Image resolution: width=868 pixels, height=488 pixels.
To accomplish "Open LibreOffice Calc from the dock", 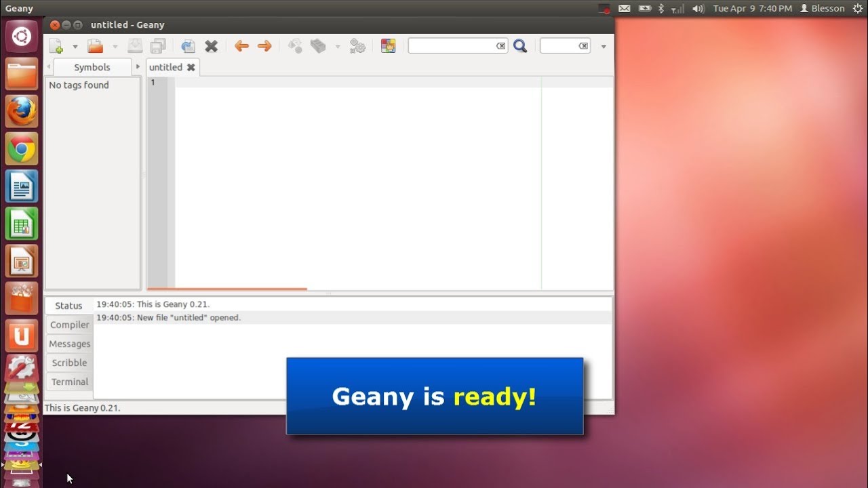I will coord(22,223).
